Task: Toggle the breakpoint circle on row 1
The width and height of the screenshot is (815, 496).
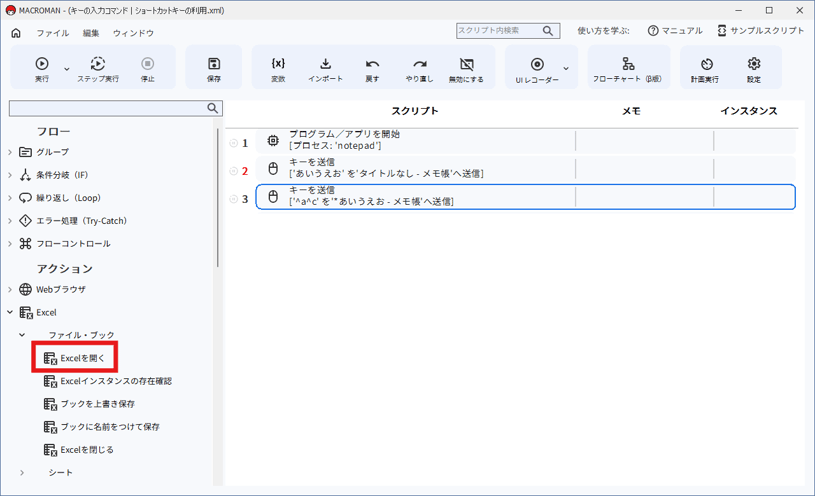Action: (x=233, y=143)
